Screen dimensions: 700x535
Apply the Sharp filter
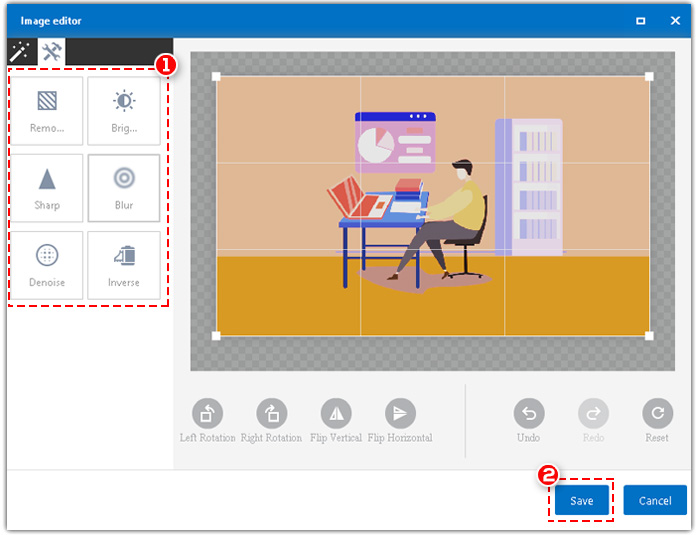click(x=47, y=188)
